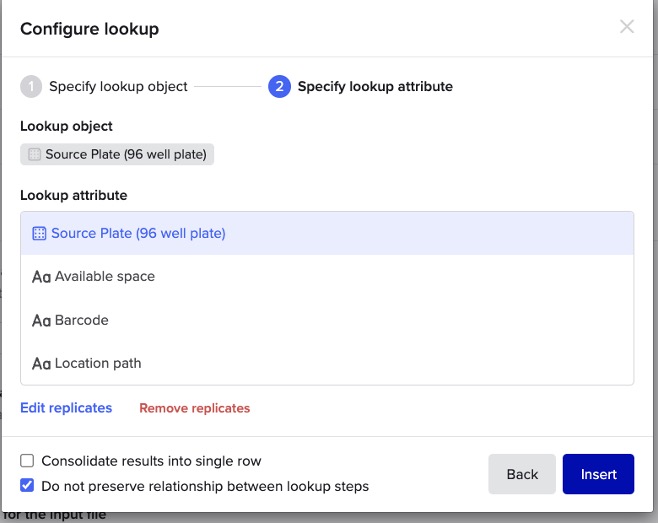Pick the Location path attribute text

98,364
